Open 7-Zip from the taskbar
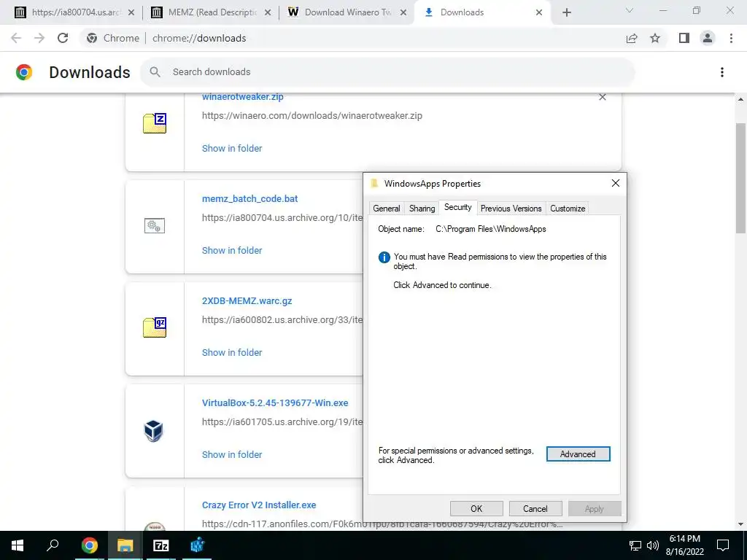The height and width of the screenshot is (560, 747). [161, 545]
